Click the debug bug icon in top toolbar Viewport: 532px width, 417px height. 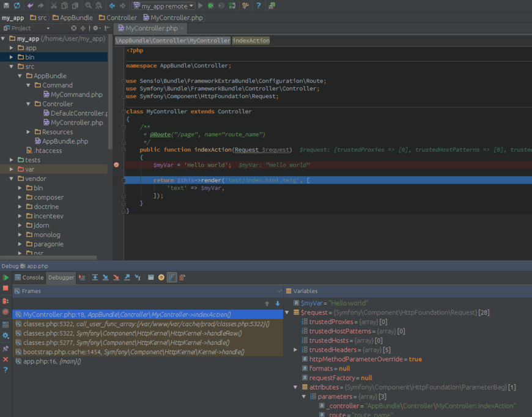[x=211, y=6]
